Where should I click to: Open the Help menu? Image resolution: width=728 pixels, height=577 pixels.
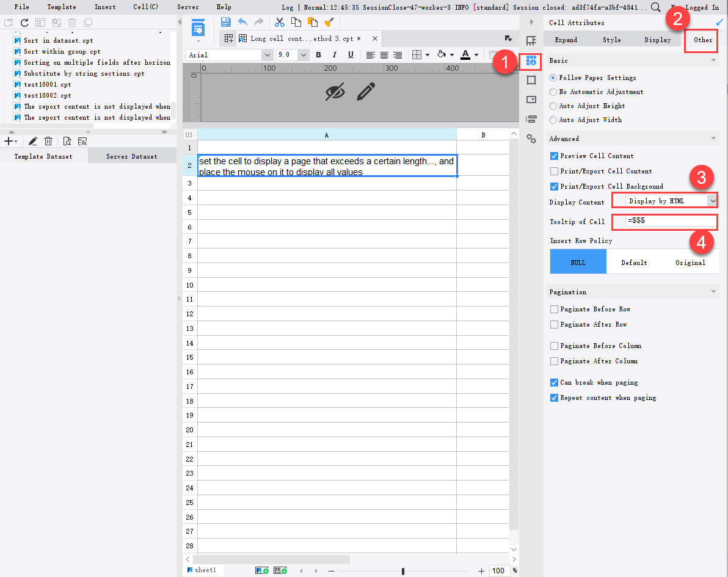click(224, 7)
